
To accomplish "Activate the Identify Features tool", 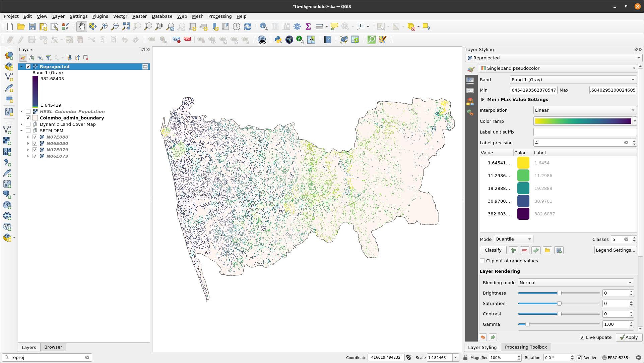I will point(264,27).
